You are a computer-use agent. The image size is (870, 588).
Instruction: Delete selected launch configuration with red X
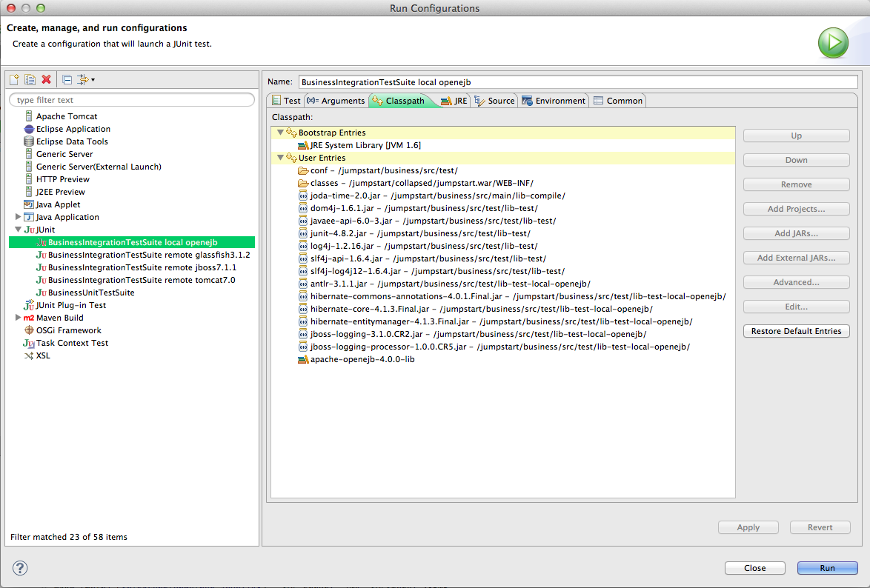point(47,79)
